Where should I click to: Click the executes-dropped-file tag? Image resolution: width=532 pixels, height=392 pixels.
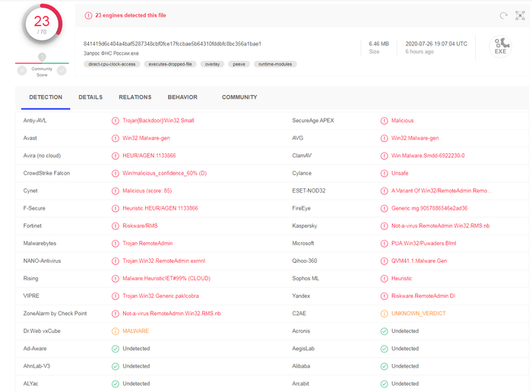coord(170,64)
